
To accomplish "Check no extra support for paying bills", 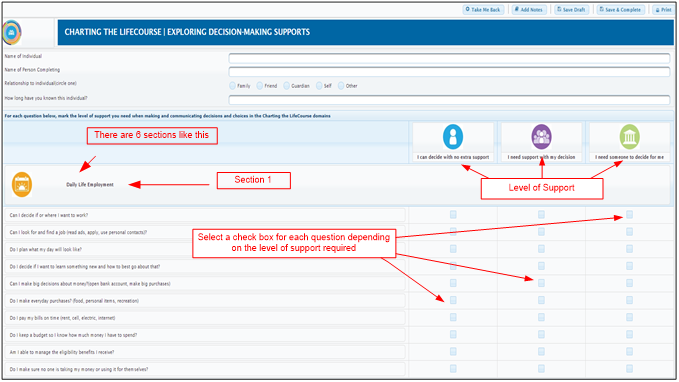I will (453, 317).
